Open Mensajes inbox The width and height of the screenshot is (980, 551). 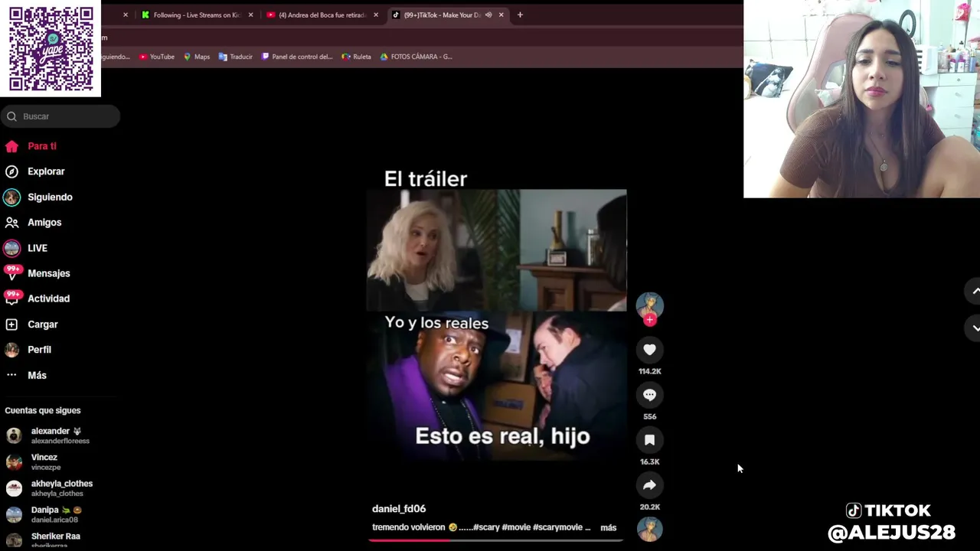(48, 273)
